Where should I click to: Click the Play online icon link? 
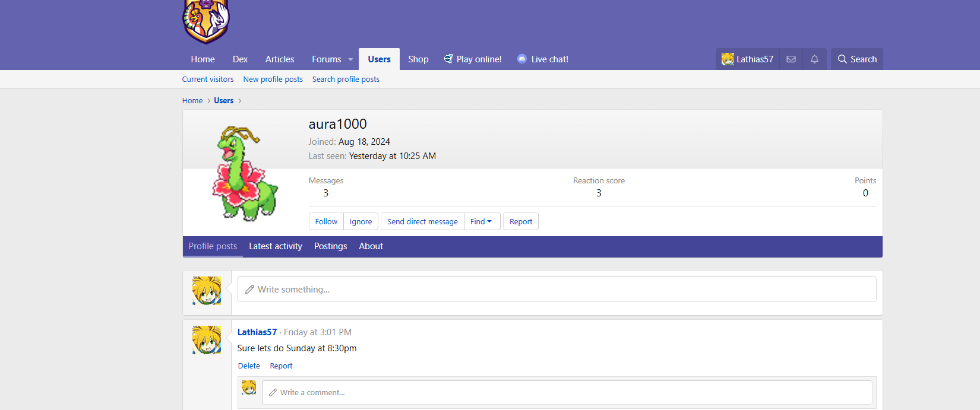pos(448,59)
